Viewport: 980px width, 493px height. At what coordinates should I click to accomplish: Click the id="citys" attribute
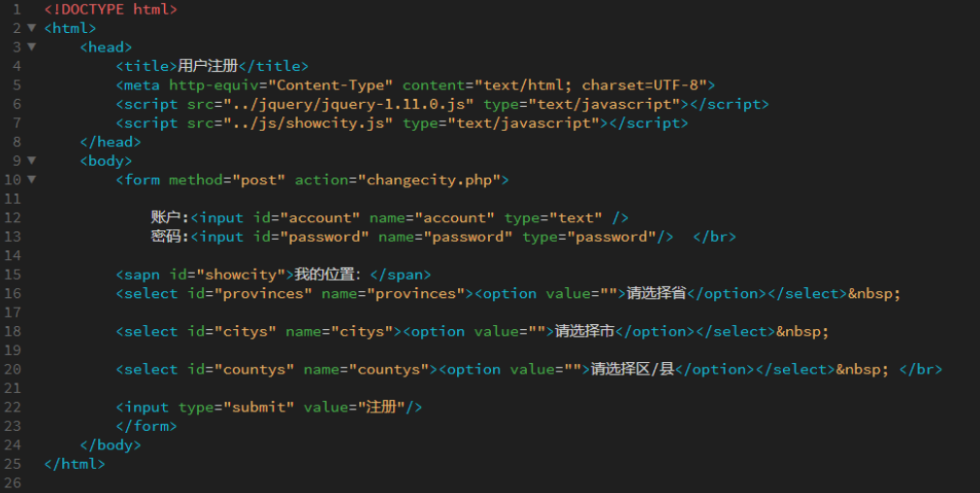click(x=232, y=331)
